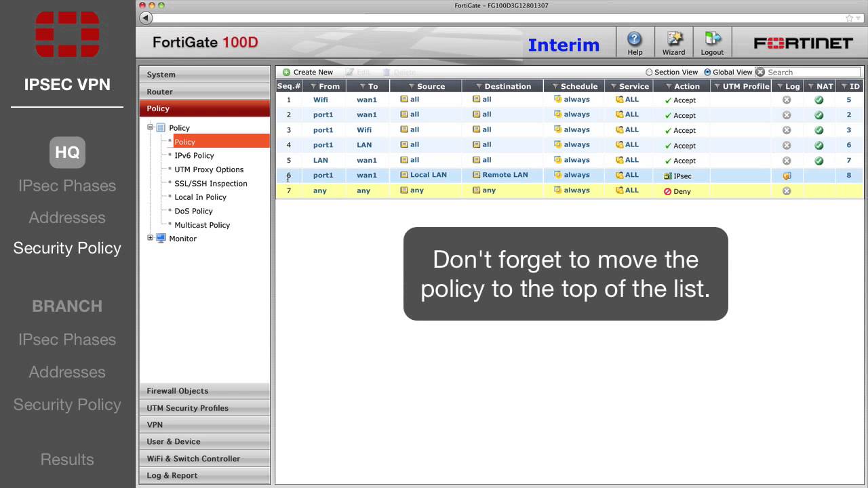Open the To column filter

363,86
